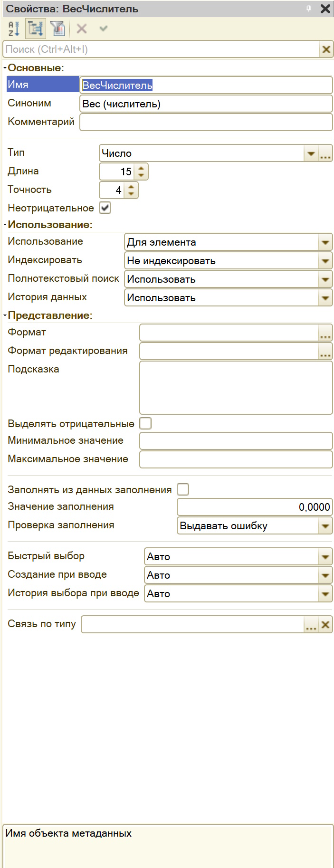Clear the property search field
The width and height of the screenshot is (334, 868).
(x=326, y=49)
